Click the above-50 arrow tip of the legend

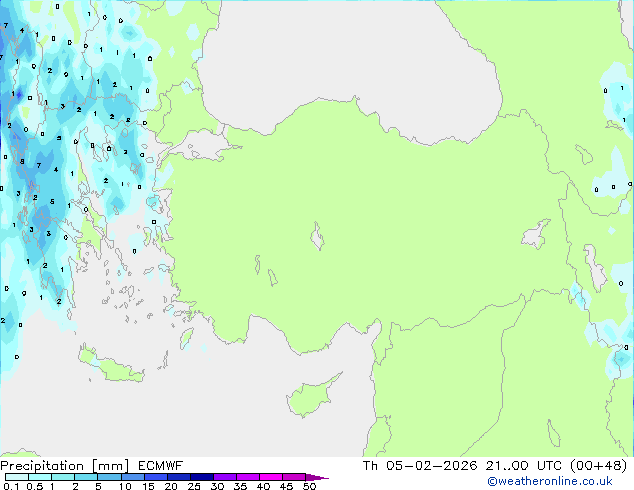pos(317,477)
